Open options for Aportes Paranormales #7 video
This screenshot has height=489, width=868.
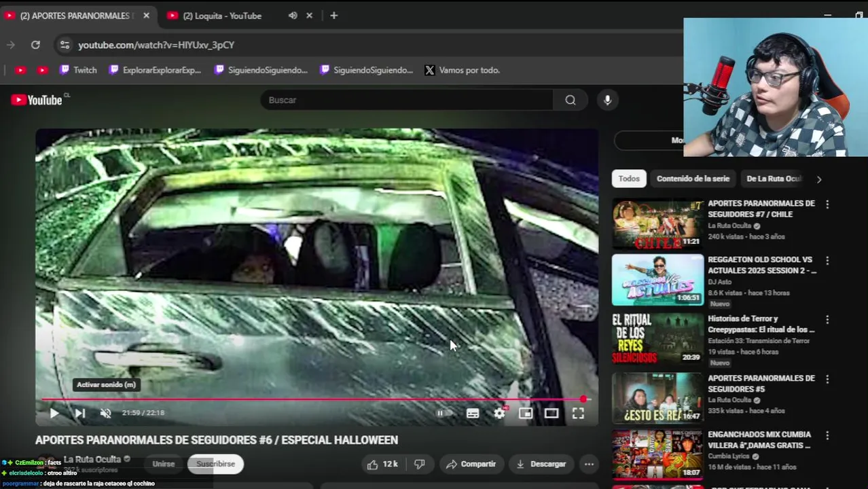827,204
